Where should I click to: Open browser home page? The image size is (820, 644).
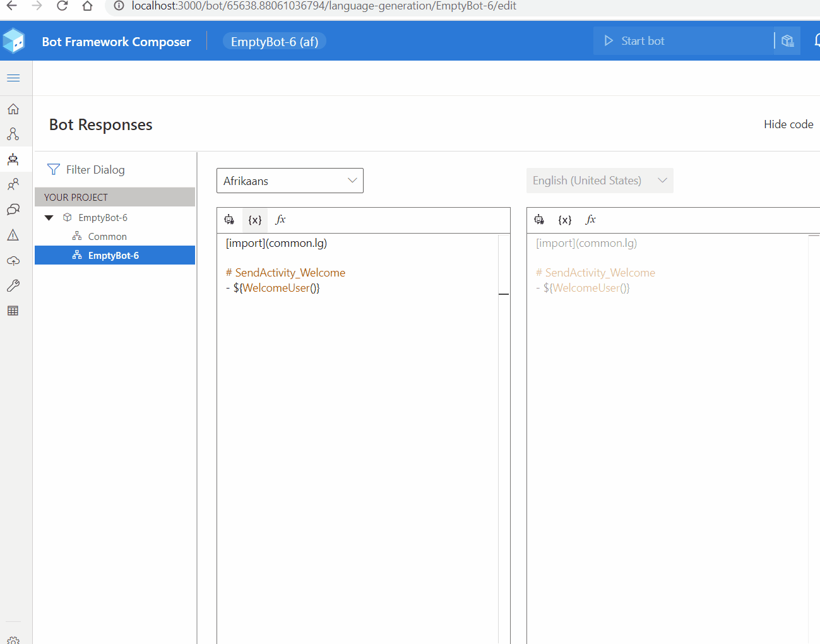[88, 6]
